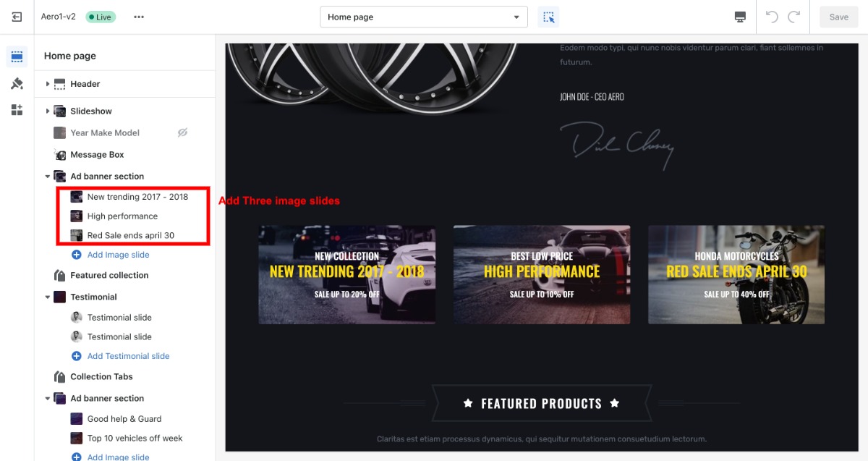The width and height of the screenshot is (868, 461).
Task: Activate the inspector selection tool
Action: coord(548,17)
